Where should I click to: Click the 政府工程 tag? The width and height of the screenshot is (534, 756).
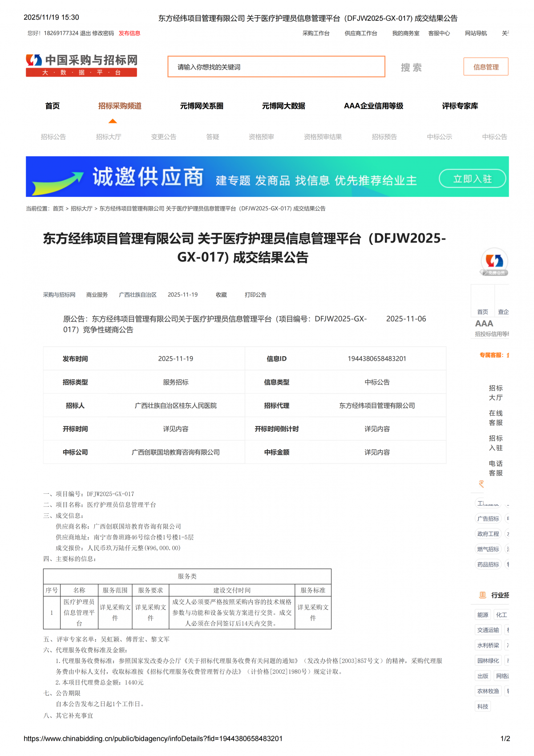[x=488, y=534]
